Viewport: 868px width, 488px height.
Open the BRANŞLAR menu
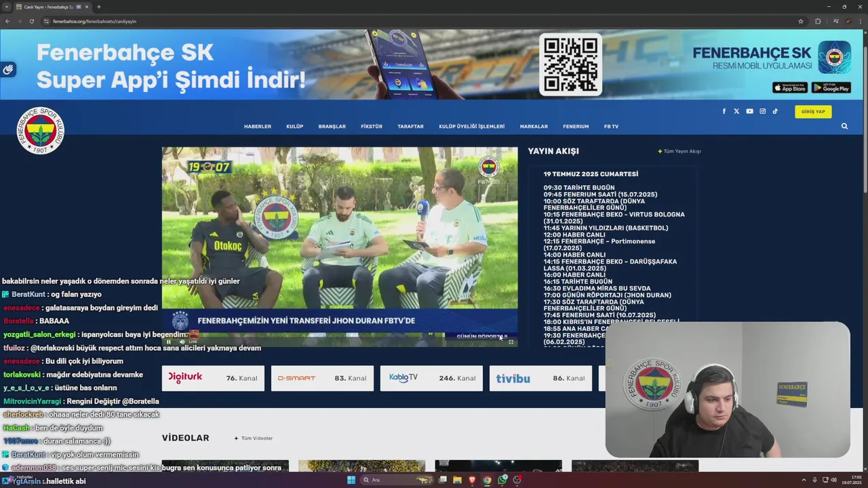(332, 126)
